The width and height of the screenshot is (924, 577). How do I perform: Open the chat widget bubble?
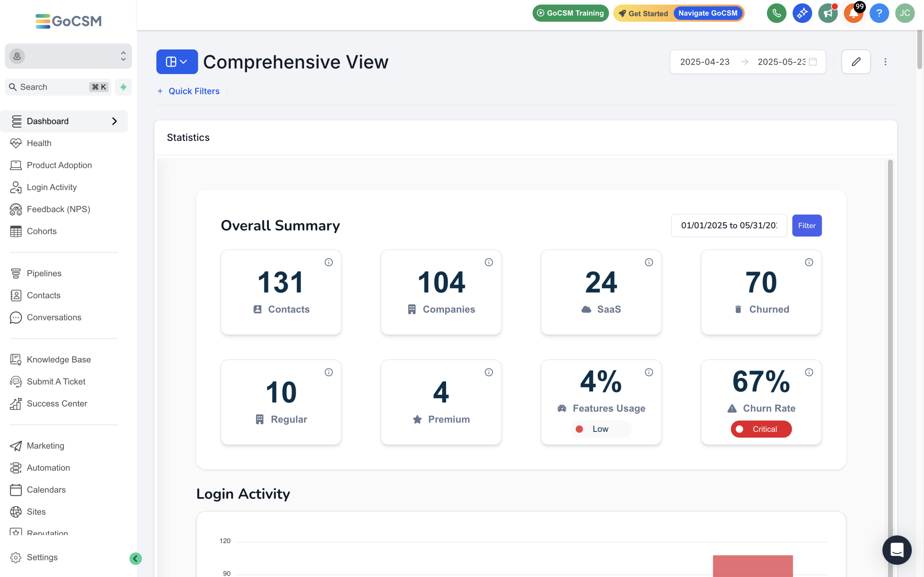[x=897, y=550]
